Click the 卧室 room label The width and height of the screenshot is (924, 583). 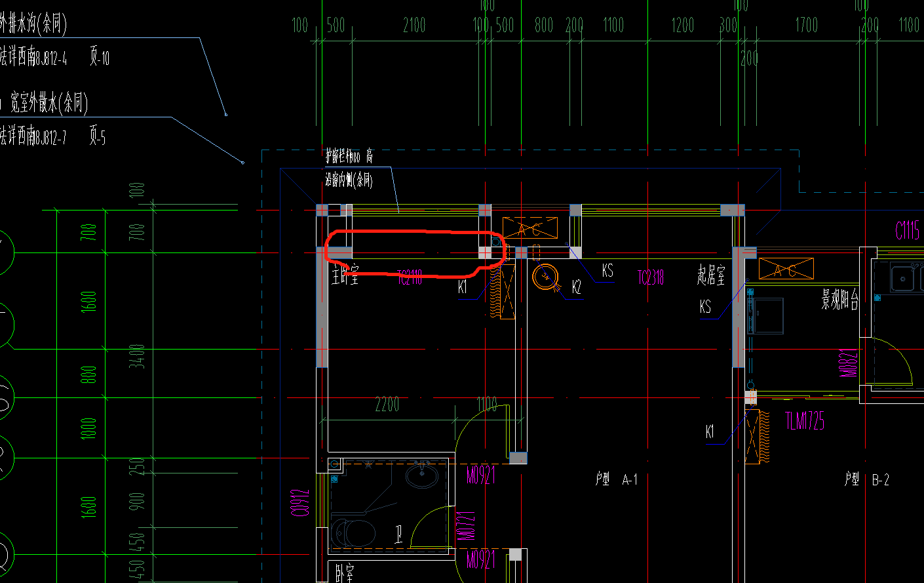pyautogui.click(x=345, y=574)
